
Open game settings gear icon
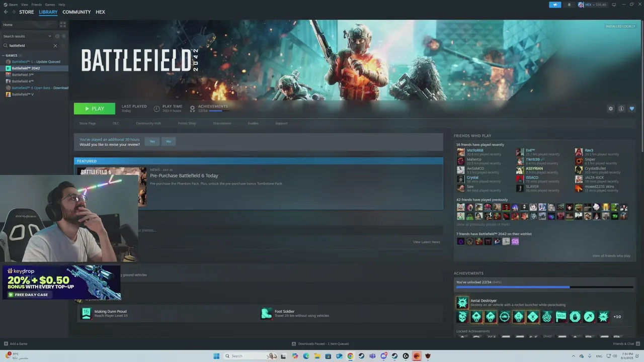tap(611, 109)
